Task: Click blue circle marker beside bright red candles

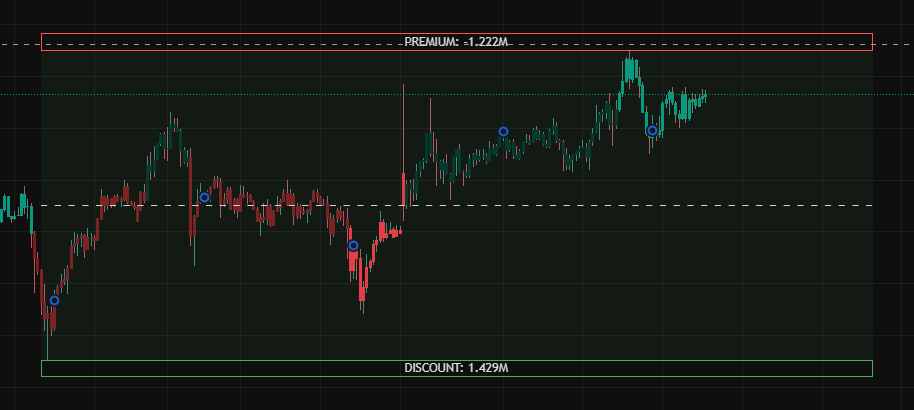Action: (x=353, y=245)
